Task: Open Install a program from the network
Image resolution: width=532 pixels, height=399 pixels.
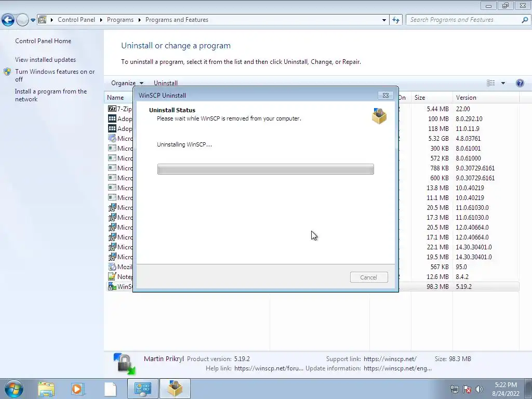Action: [51, 96]
